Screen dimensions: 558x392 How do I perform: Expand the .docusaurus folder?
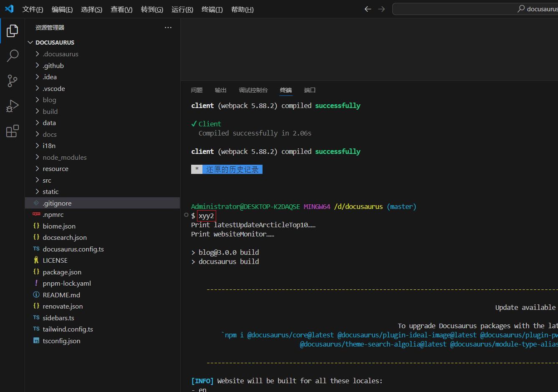(x=102, y=54)
